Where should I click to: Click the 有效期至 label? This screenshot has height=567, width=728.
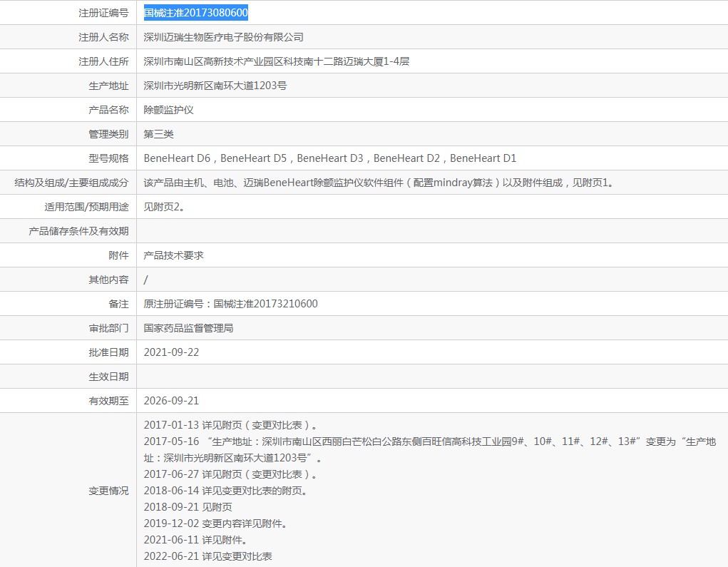pyautogui.click(x=108, y=401)
